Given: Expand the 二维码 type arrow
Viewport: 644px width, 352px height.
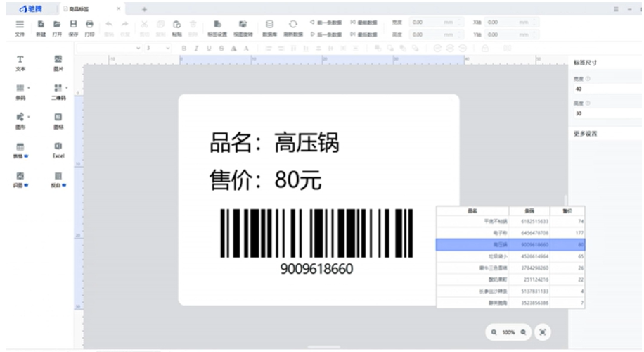Looking at the screenshot, I should coord(67,87).
